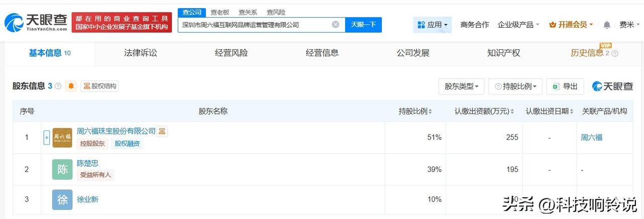
Task: Open the 费米 user menu
Action: (629, 25)
